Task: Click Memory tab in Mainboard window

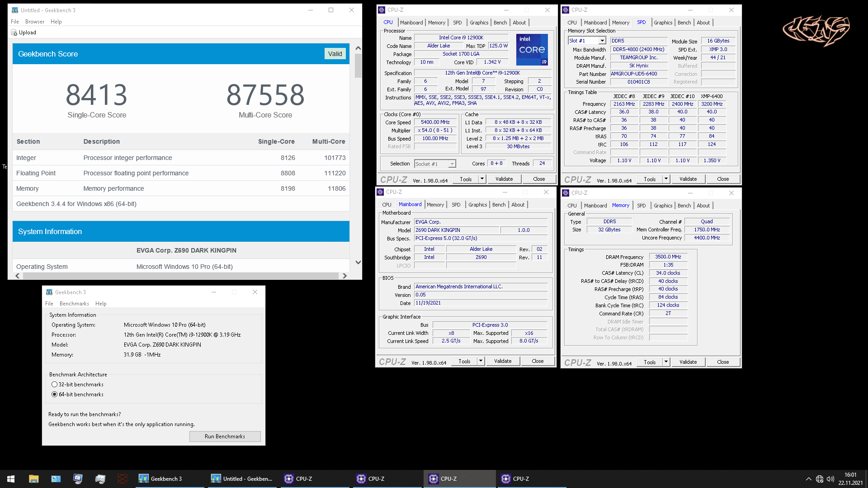Action: (435, 205)
